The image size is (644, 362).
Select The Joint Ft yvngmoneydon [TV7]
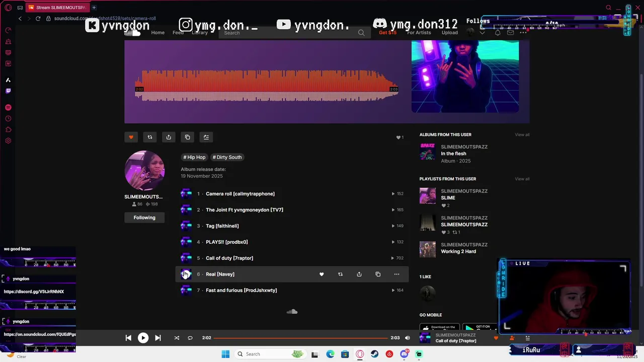pyautogui.click(x=245, y=210)
